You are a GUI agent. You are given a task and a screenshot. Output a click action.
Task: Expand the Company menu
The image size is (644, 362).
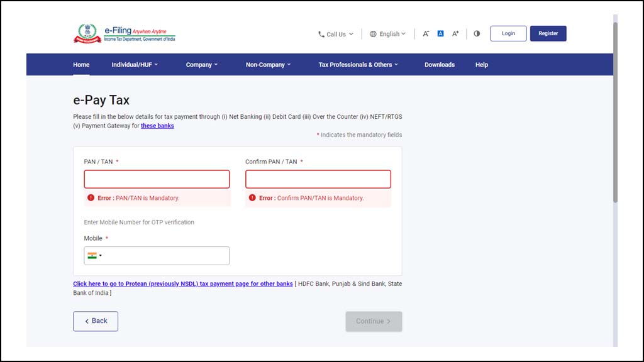point(202,65)
